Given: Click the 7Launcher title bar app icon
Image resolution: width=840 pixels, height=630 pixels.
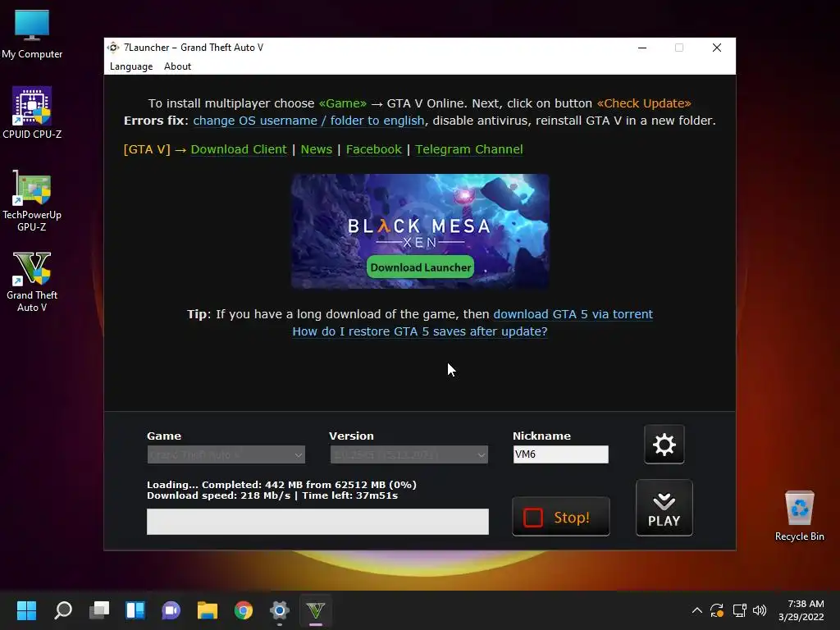Looking at the screenshot, I should pos(113,48).
